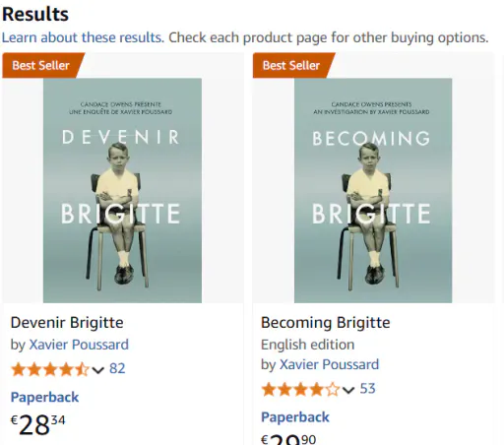The height and width of the screenshot is (445, 504).
Task: Click the star rating icons for Devenir Brigitte
Action: click(50, 369)
